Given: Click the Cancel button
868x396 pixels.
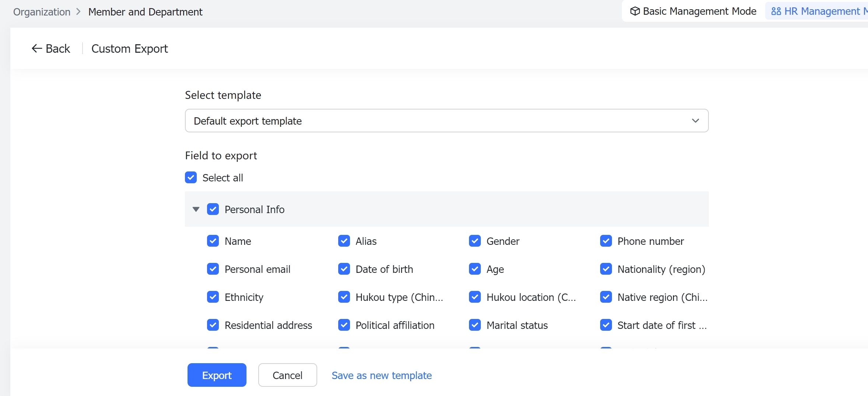Looking at the screenshot, I should tap(287, 375).
